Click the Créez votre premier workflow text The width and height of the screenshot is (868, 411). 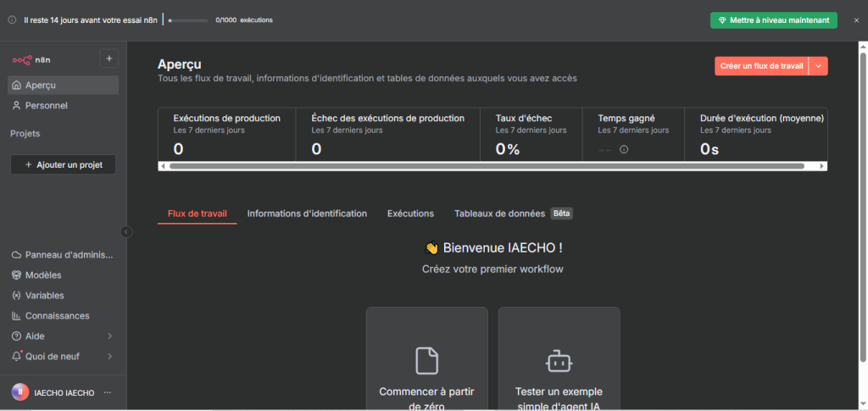pos(492,269)
